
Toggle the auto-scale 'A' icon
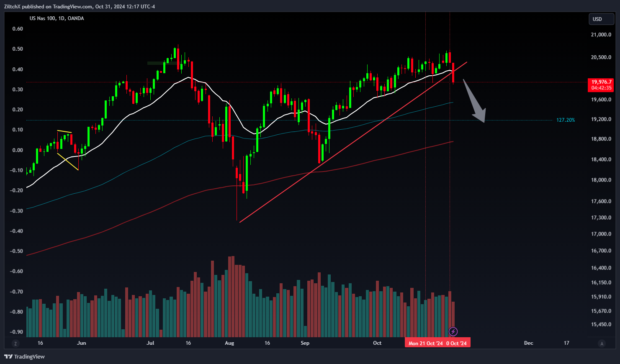click(602, 343)
